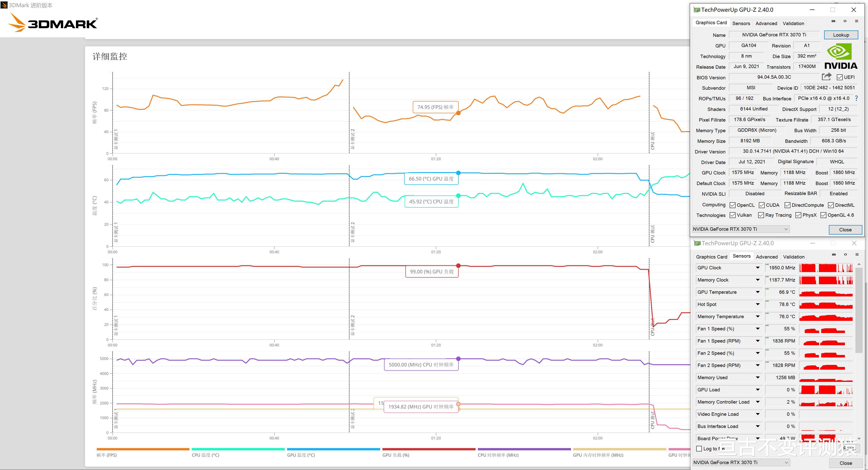Click the Sensors panel vertical scrollbar
868x470 pixels.
point(859,310)
